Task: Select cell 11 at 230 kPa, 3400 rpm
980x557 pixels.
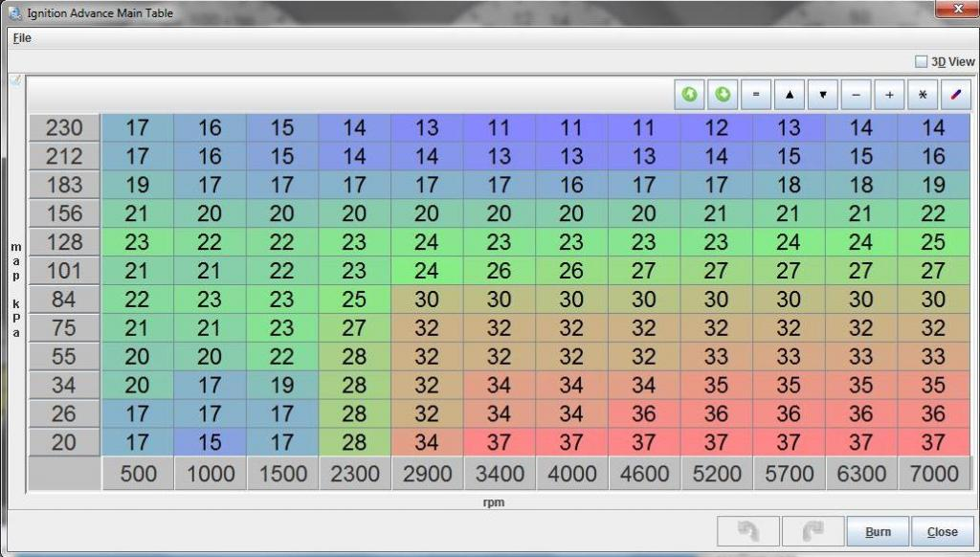Action: coord(500,127)
